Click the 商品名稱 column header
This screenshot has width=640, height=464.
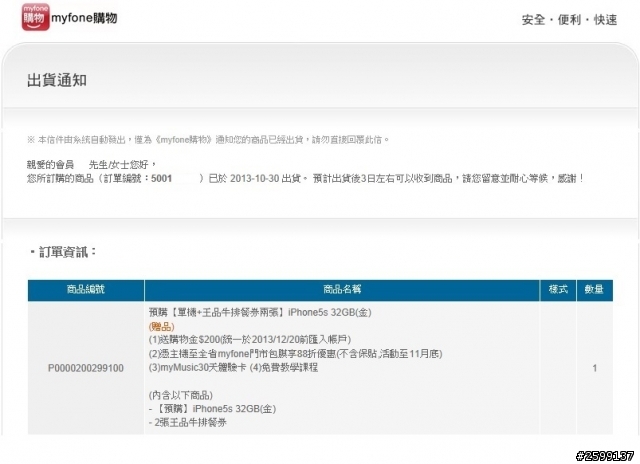pos(342,289)
